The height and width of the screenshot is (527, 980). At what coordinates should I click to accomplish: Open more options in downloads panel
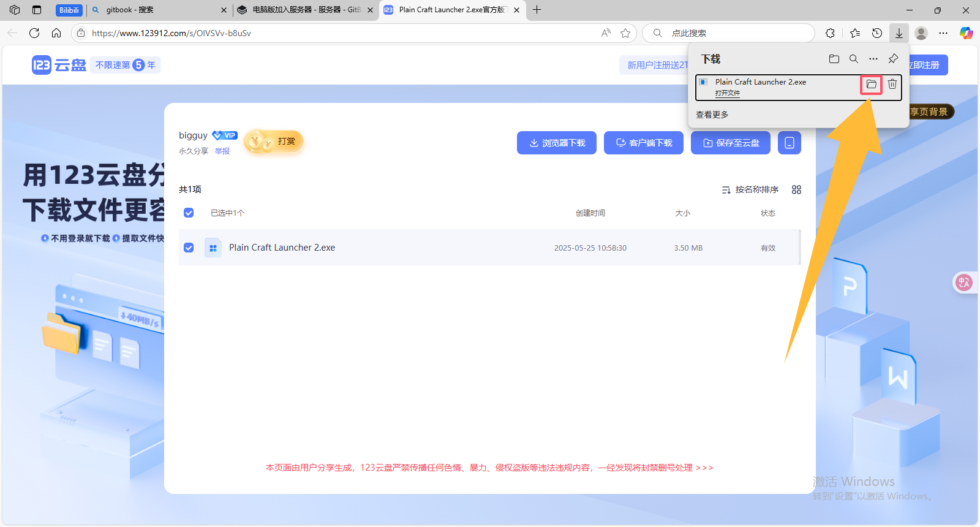[873, 59]
